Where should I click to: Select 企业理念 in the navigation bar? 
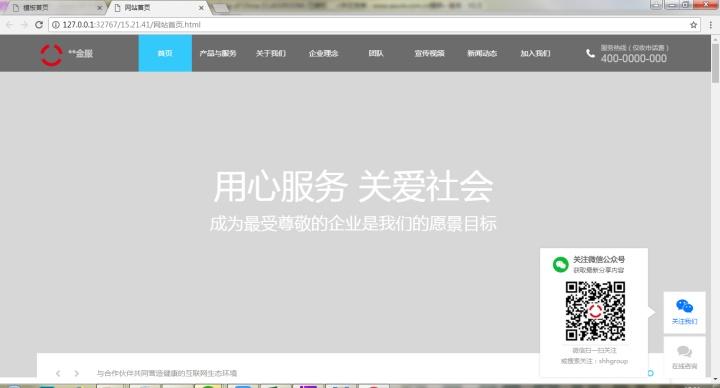pos(323,53)
